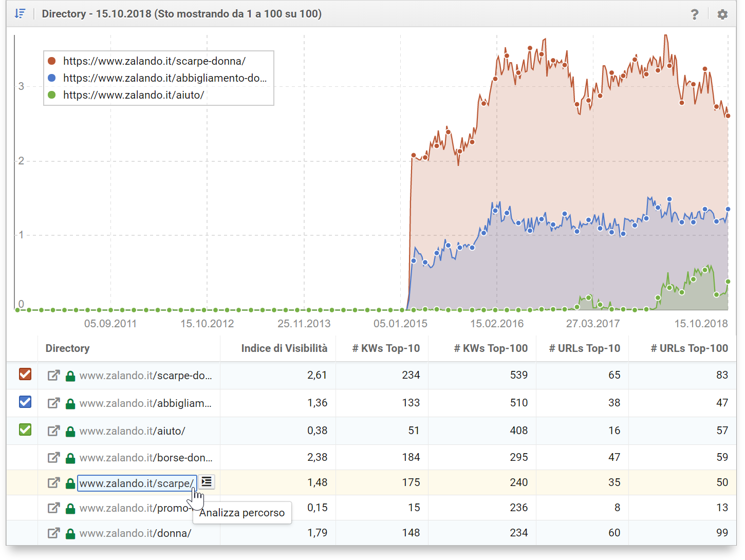Image resolution: width=745 pixels, height=560 pixels.
Task: Click visibility value 1,36 for abbigliamento
Action: pos(317,403)
